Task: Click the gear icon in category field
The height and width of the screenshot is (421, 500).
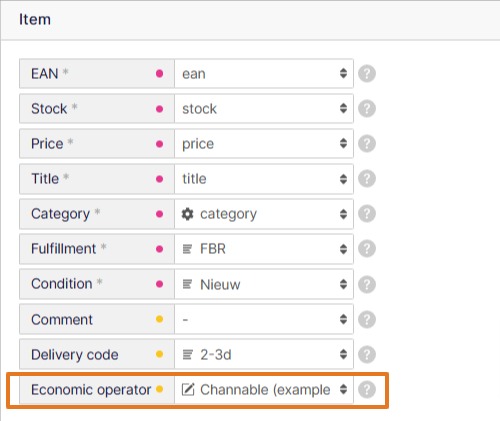Action: [x=188, y=214]
